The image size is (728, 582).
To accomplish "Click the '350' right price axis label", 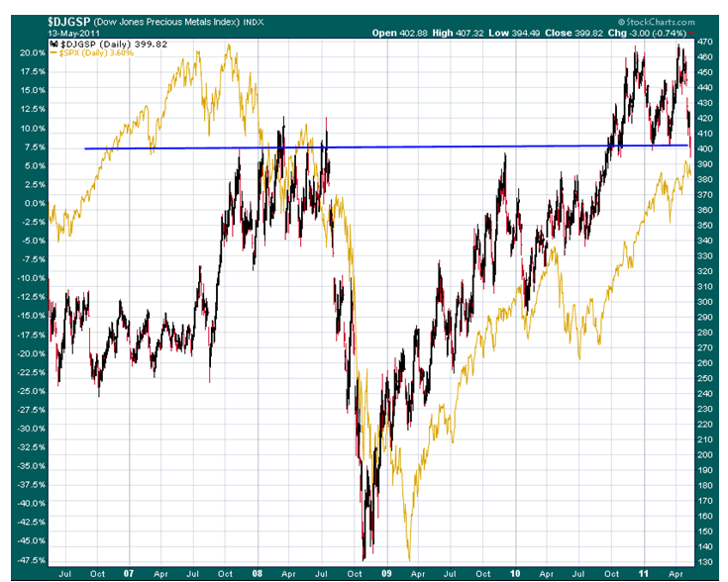I will (704, 225).
